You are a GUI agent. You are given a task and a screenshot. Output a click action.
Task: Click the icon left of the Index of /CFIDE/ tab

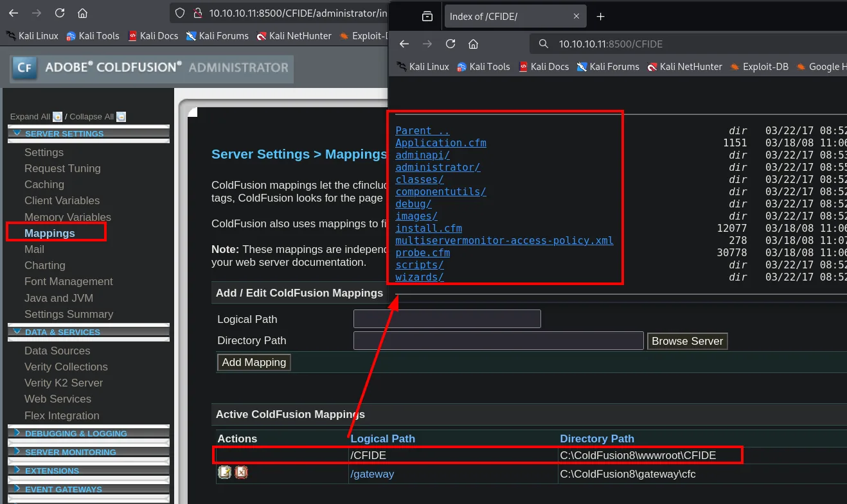427,17
